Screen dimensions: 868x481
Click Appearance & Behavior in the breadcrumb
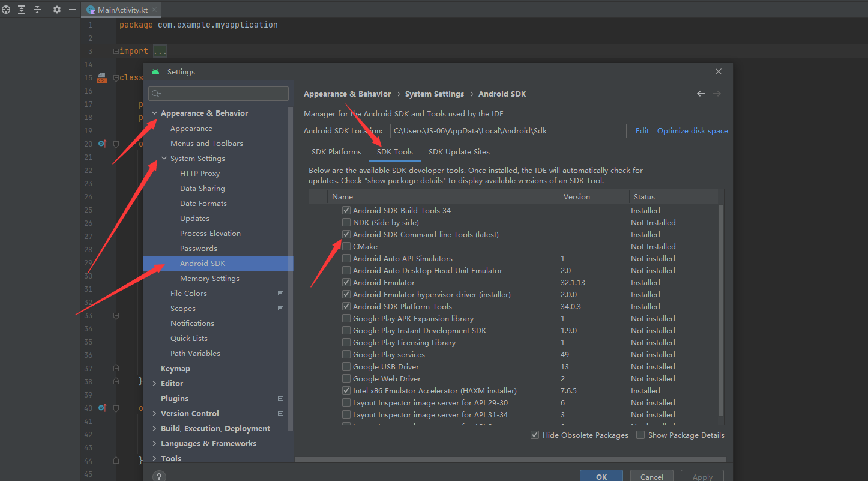click(347, 94)
